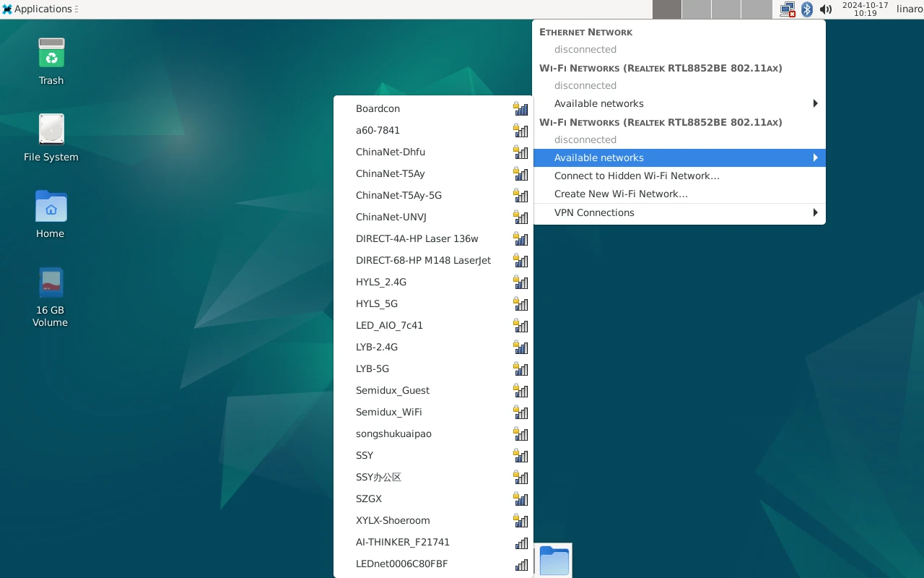Click signal icon next to songshukuaipao
The image size is (924, 578).
pos(520,433)
